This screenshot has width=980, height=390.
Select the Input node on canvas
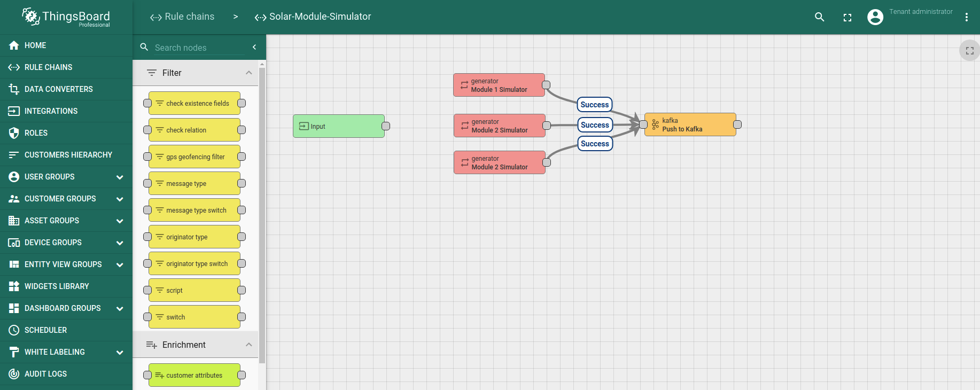(x=339, y=126)
